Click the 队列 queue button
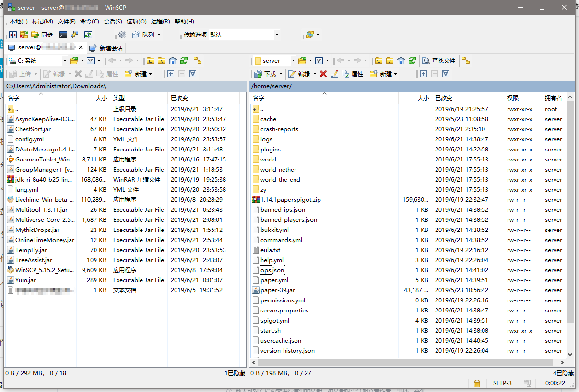The height and width of the screenshot is (392, 579). point(143,35)
